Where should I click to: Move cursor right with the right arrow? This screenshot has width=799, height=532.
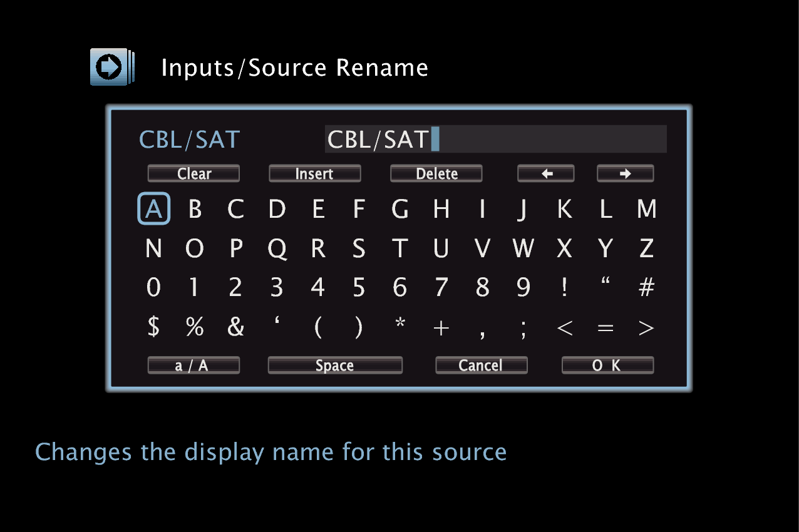[x=624, y=173]
